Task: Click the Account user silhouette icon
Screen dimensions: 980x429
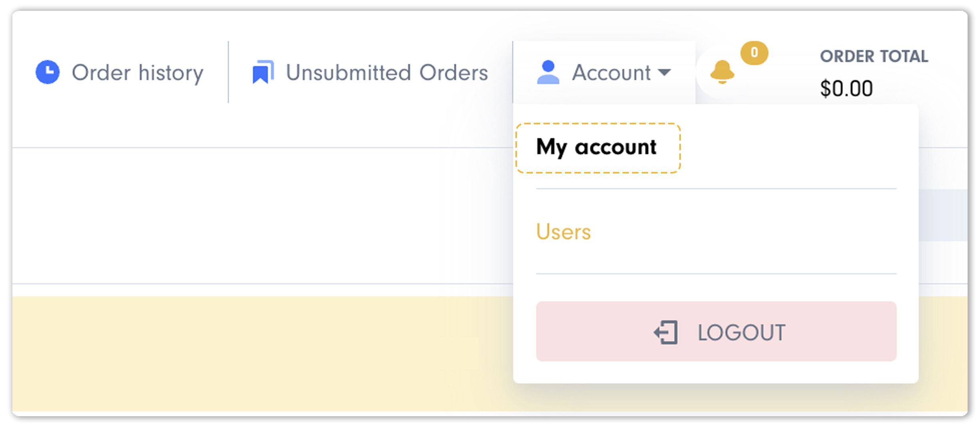Action: coord(548,72)
